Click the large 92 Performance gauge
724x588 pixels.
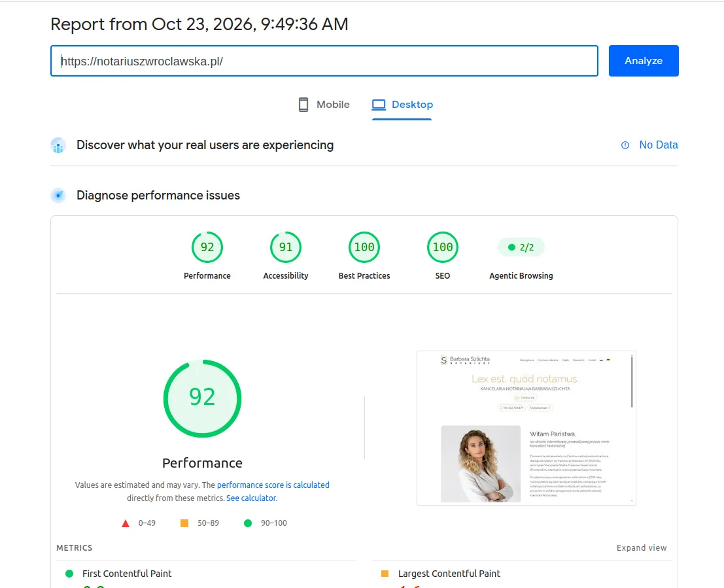(x=202, y=398)
